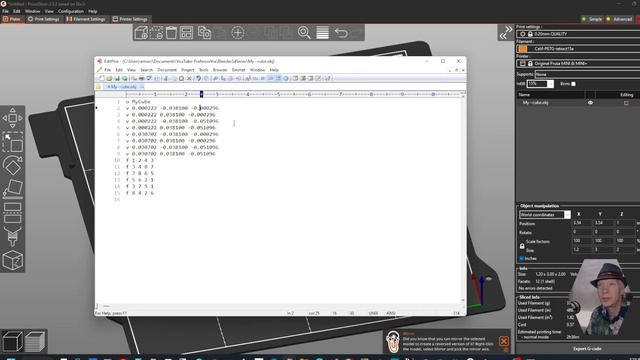Click the Open folder icon in EditPlus toolbar
This screenshot has height=360, width=640.
[109, 78]
